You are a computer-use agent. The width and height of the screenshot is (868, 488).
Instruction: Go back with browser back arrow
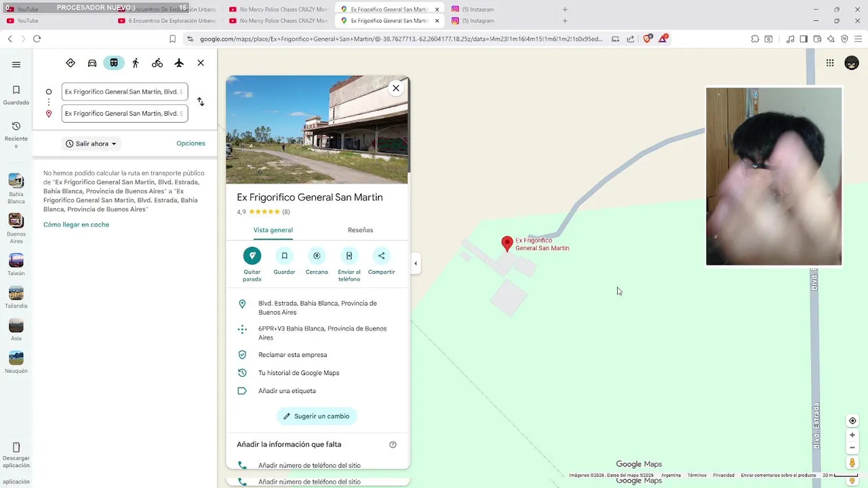point(9,39)
